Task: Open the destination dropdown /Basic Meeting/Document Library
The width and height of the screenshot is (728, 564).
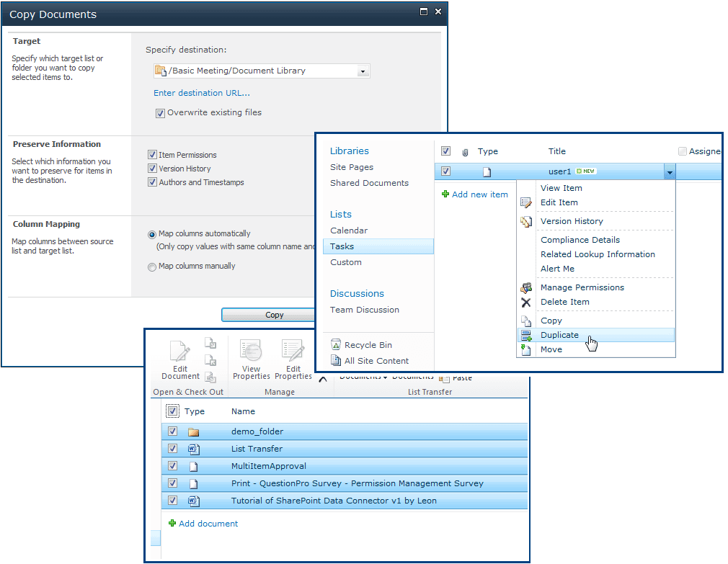Action: (262, 71)
